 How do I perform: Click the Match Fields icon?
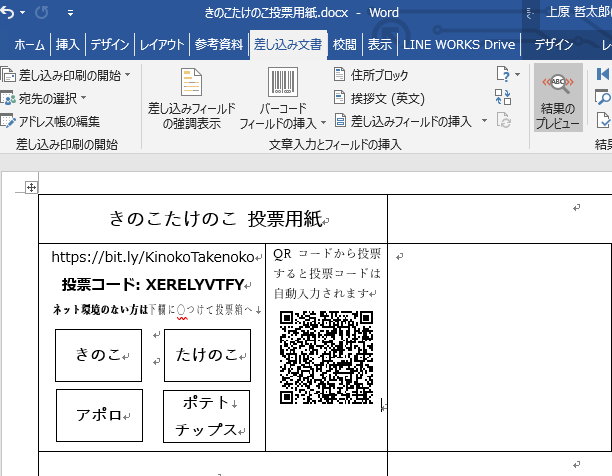coord(503,97)
